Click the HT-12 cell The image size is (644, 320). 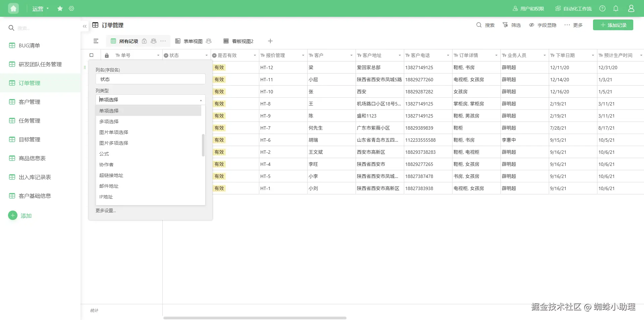tap(283, 67)
